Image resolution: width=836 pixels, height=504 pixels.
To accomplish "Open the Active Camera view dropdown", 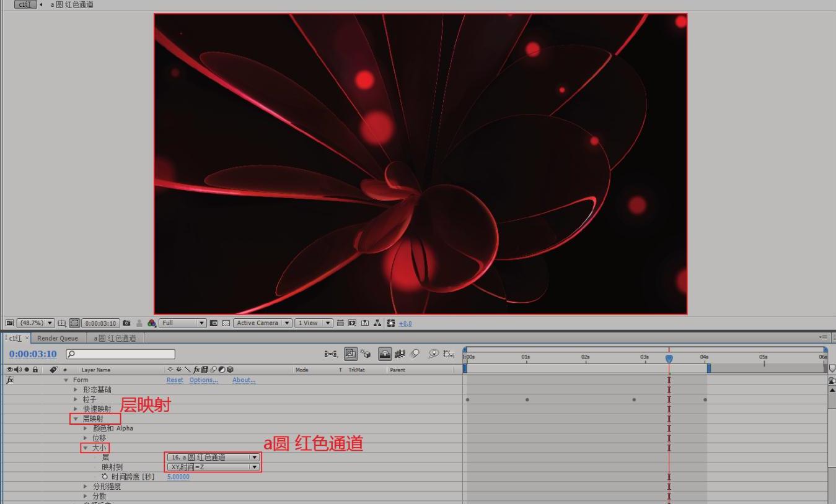I will (x=263, y=323).
